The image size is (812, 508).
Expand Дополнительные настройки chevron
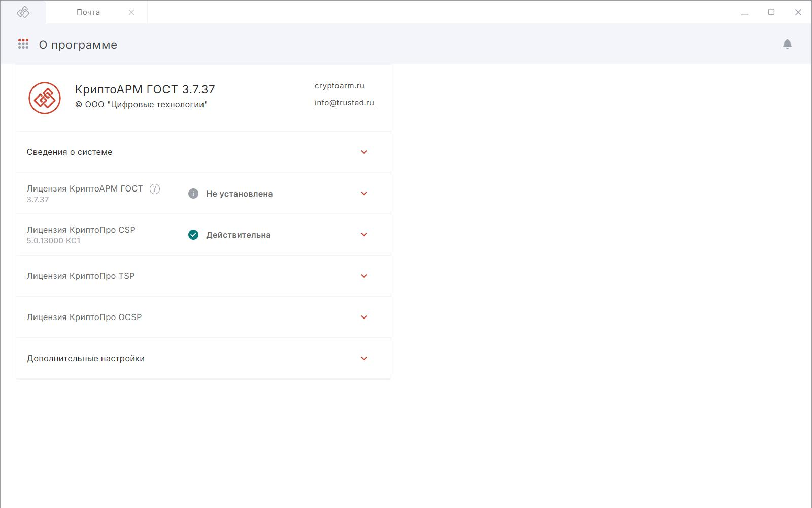click(x=364, y=359)
